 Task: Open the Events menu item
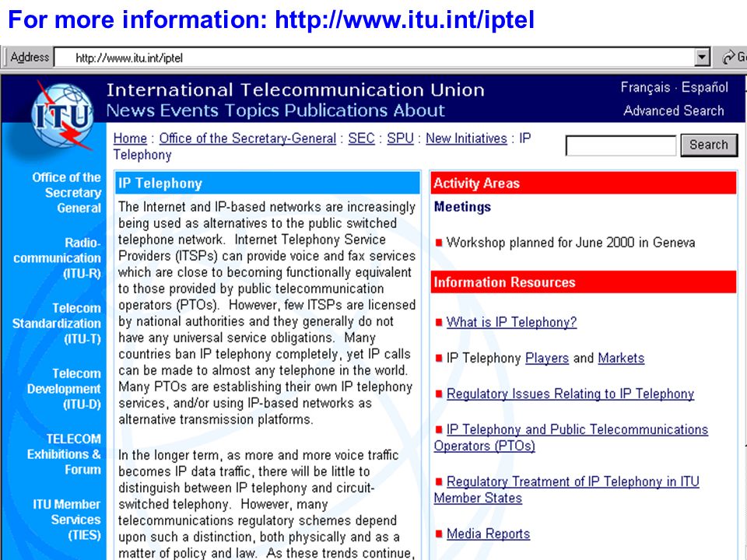(x=189, y=110)
